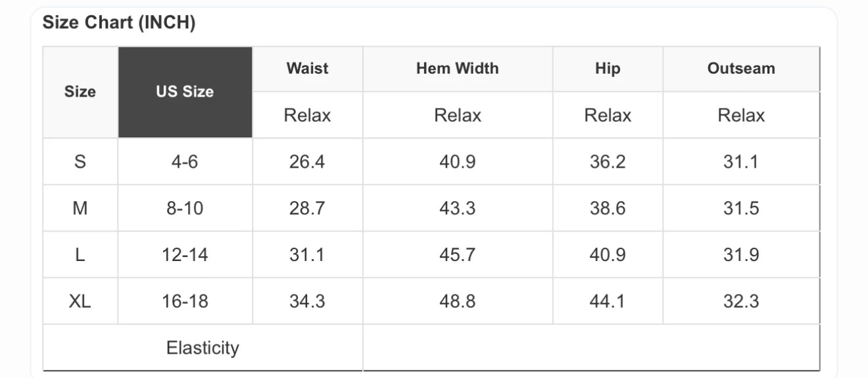Select the 16-18 US size cell

pyautogui.click(x=185, y=302)
